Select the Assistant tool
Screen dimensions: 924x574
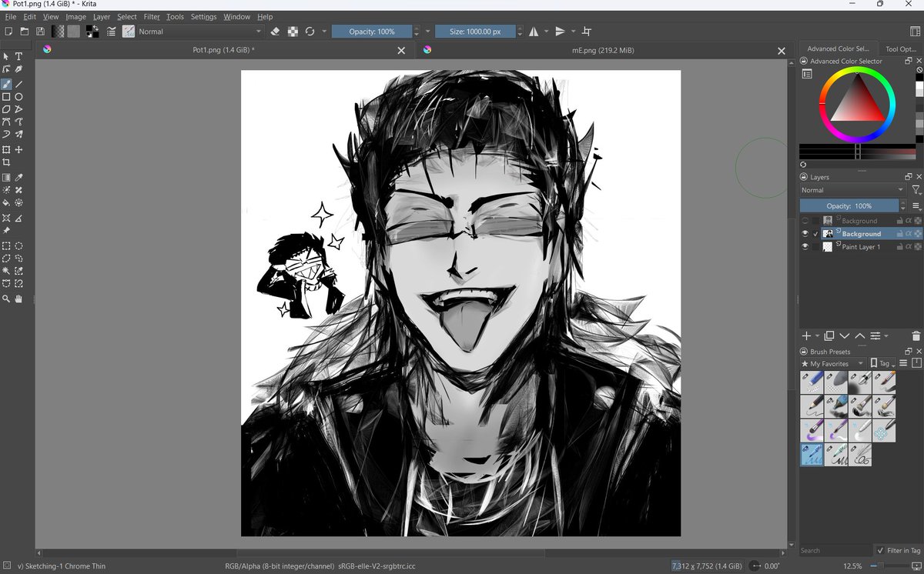(6, 218)
